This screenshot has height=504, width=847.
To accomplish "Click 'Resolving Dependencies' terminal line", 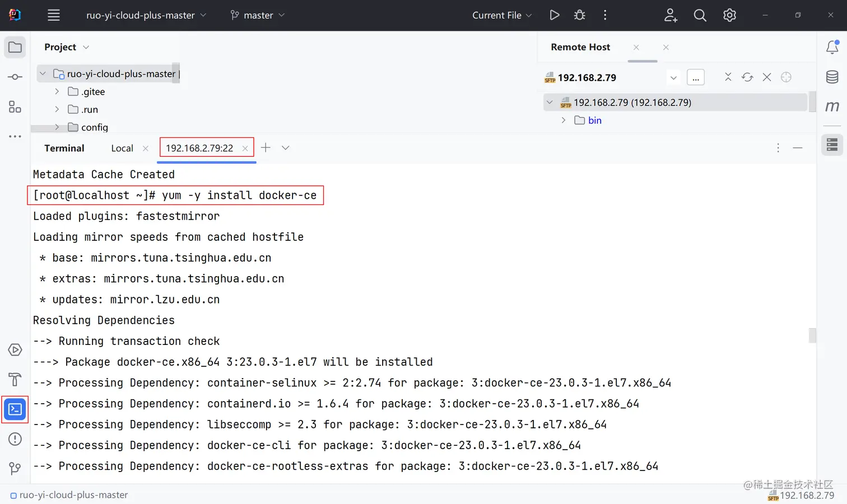I will [104, 320].
